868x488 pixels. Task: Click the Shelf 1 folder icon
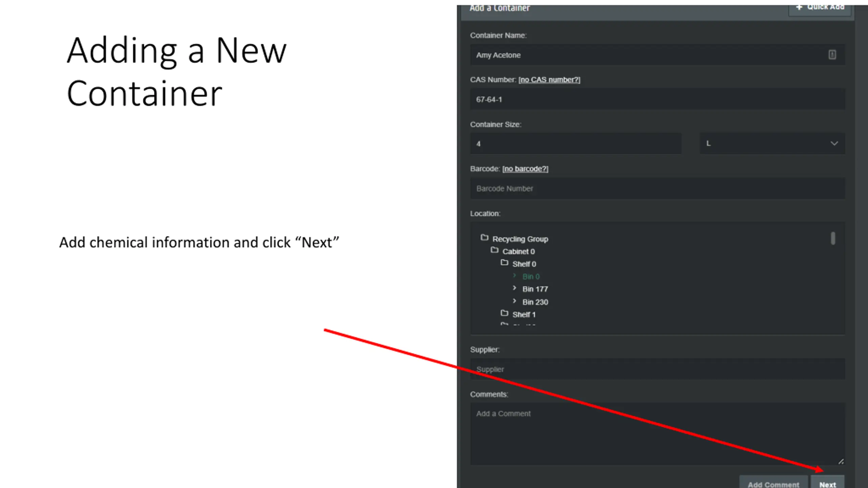point(504,313)
